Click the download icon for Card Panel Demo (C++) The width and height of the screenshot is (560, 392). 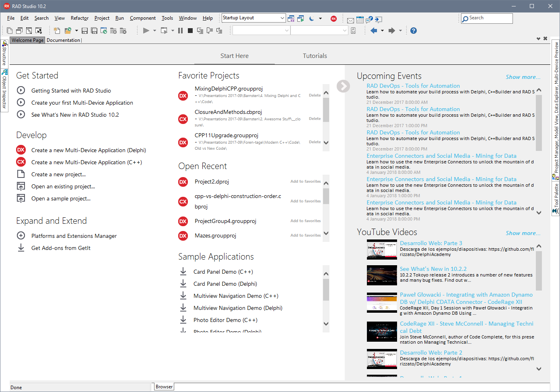tap(183, 272)
